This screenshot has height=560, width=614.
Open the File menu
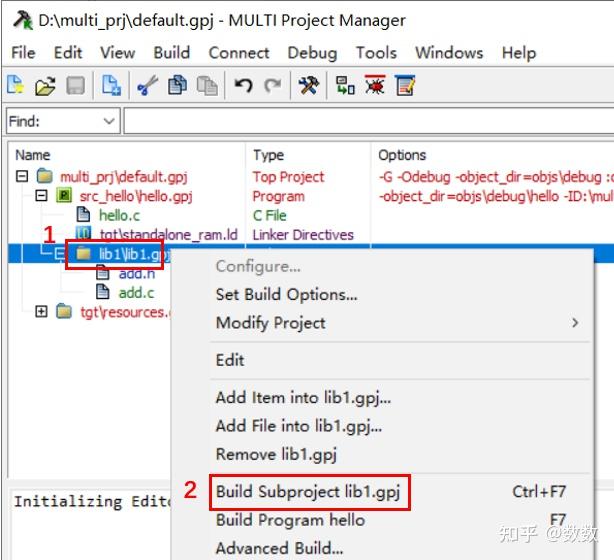pyautogui.click(x=23, y=52)
